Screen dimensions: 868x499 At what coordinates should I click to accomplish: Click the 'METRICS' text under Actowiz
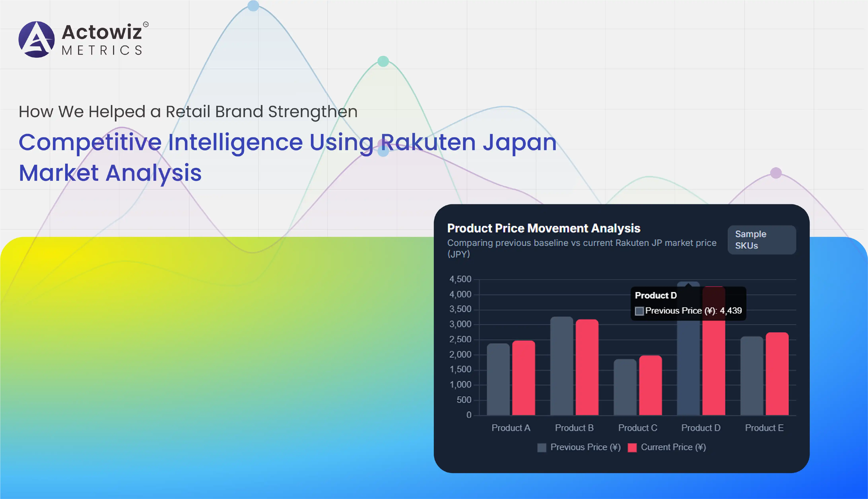pyautogui.click(x=102, y=50)
